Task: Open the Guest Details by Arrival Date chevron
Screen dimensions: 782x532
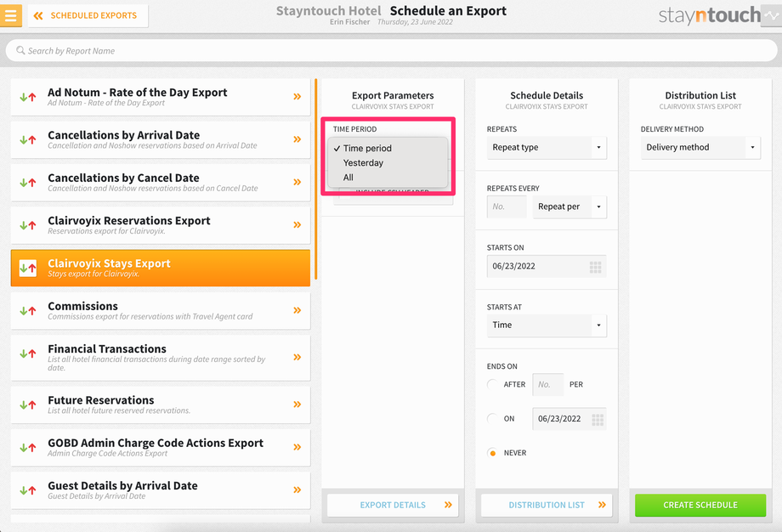Action: (297, 490)
